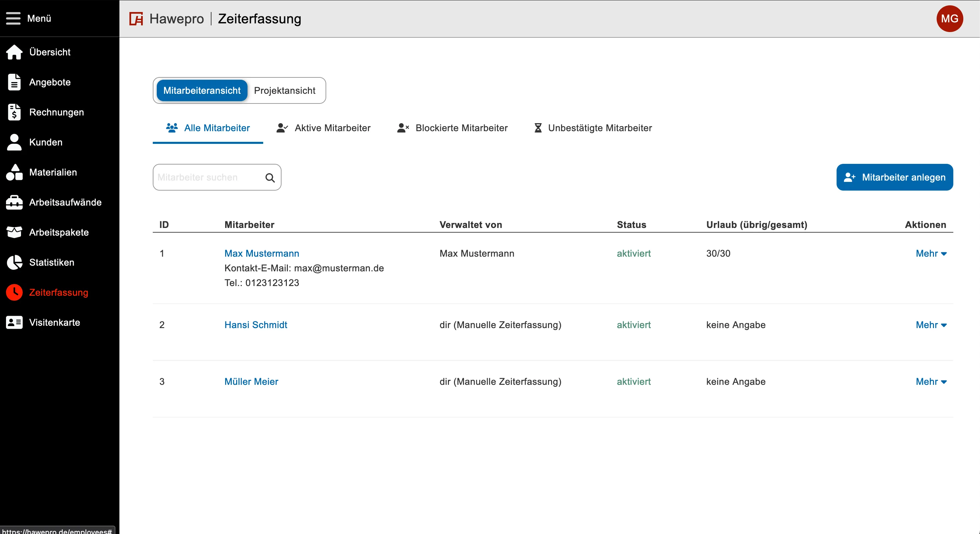Click the Kunden person icon
The height and width of the screenshot is (534, 980).
[14, 143]
